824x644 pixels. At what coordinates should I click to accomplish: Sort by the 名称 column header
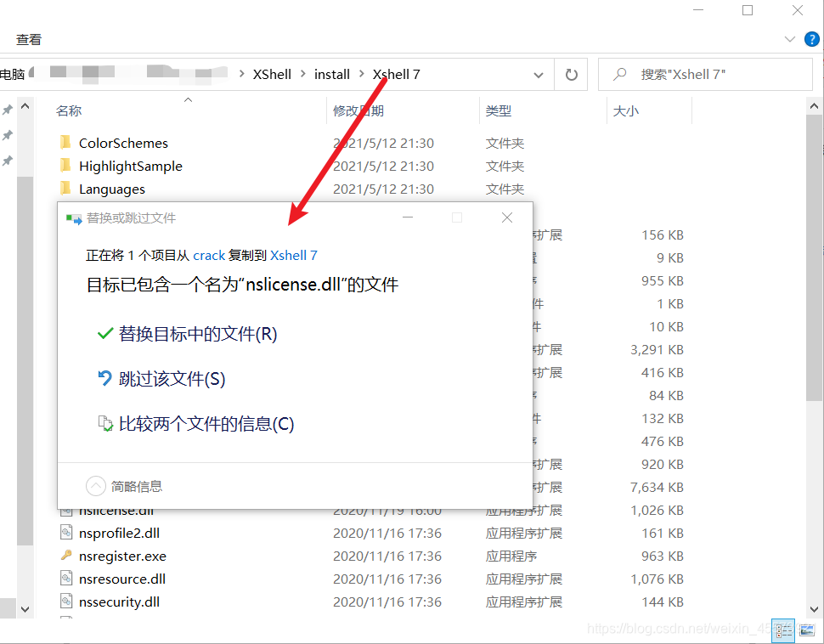pos(69,110)
